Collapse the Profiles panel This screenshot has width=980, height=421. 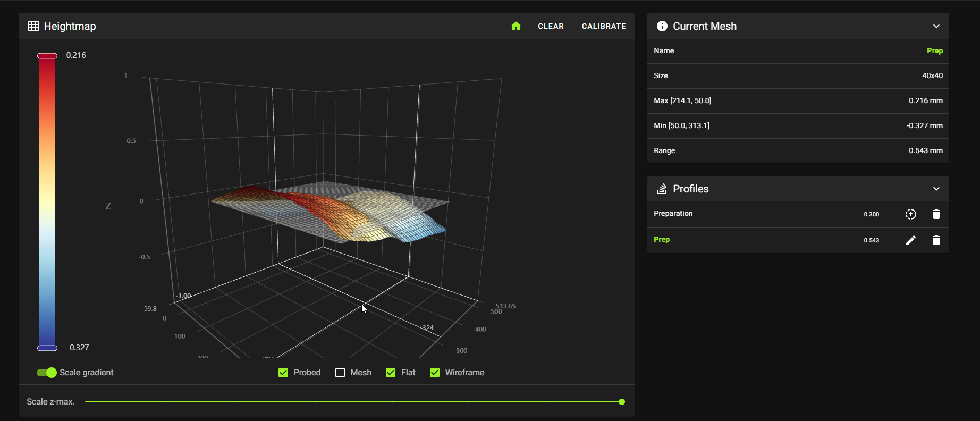(x=936, y=189)
